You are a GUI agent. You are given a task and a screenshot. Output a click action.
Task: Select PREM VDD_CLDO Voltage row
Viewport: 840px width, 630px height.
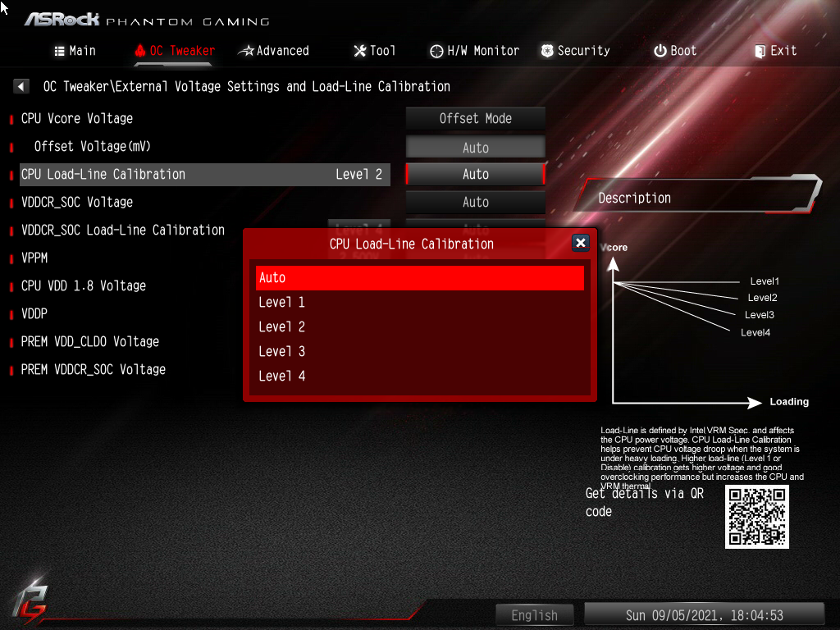tap(90, 341)
